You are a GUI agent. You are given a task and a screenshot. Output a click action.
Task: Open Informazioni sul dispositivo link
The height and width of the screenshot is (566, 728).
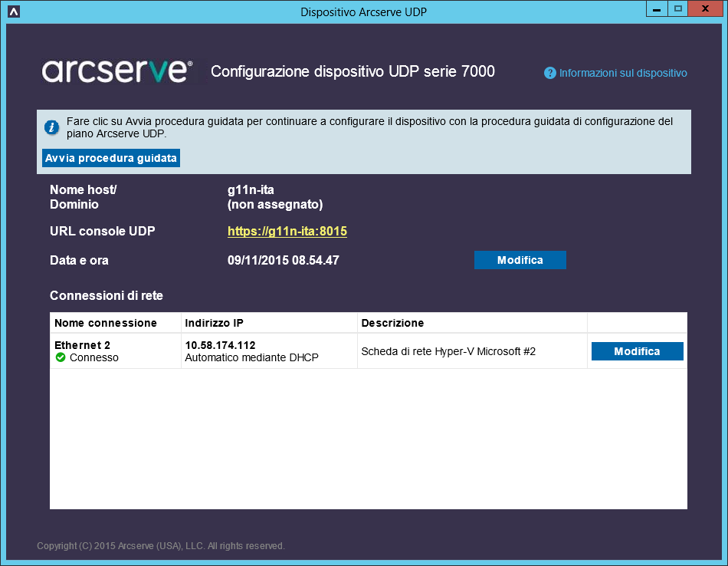(622, 73)
